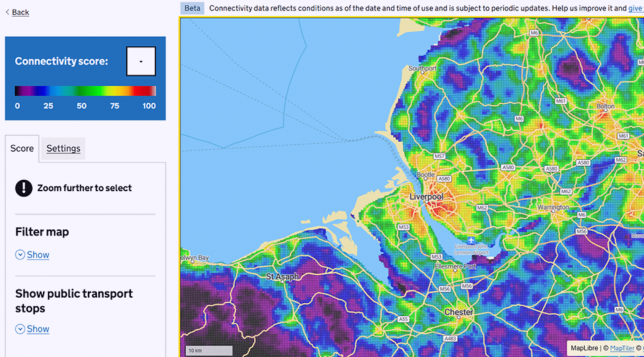The height and width of the screenshot is (357, 644).
Task: Select the Score tab
Action: click(22, 149)
